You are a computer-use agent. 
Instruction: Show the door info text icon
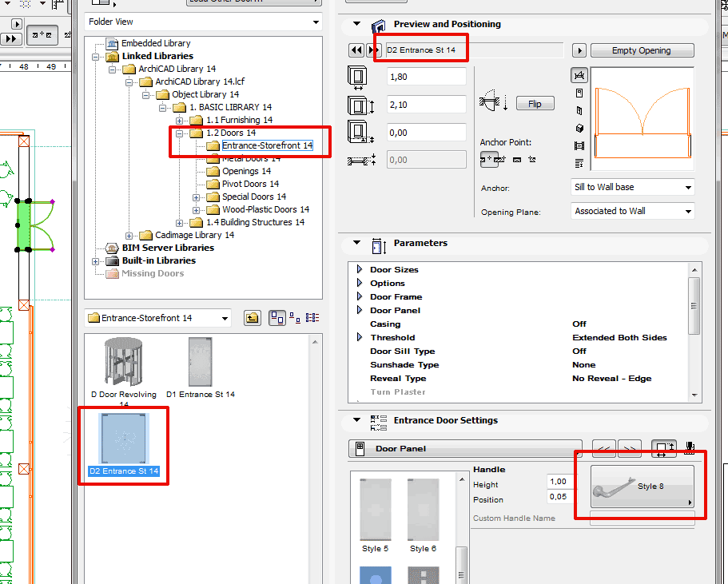click(579, 163)
